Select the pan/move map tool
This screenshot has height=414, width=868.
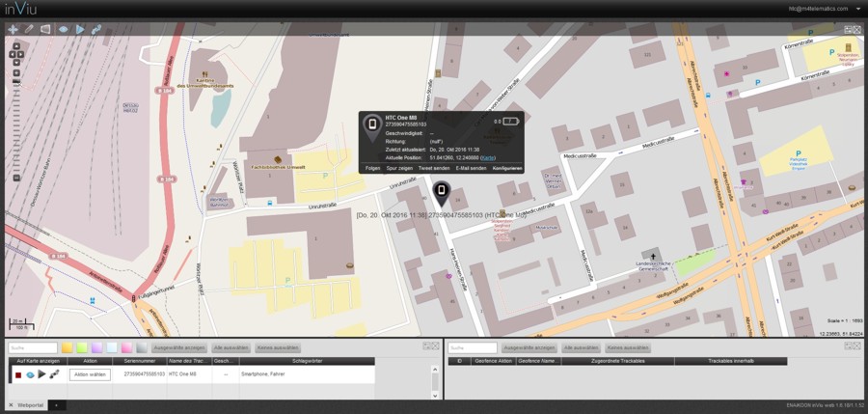click(x=13, y=29)
